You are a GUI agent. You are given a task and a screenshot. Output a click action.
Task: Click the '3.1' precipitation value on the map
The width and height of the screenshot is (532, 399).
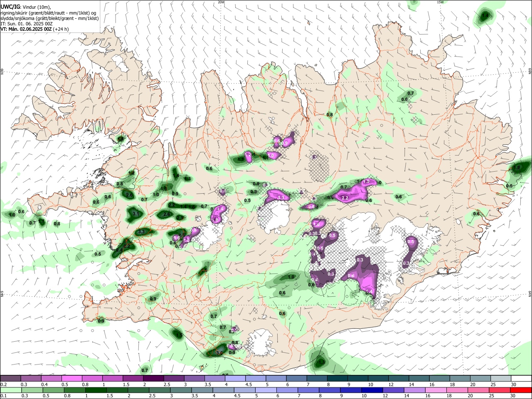[x=135, y=214]
